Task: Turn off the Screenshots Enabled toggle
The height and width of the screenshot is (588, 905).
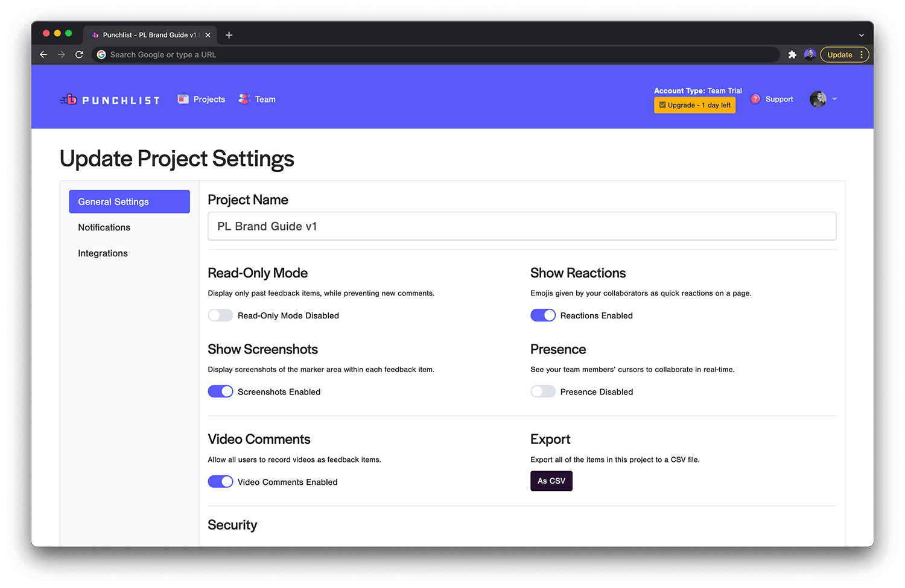Action: point(220,391)
